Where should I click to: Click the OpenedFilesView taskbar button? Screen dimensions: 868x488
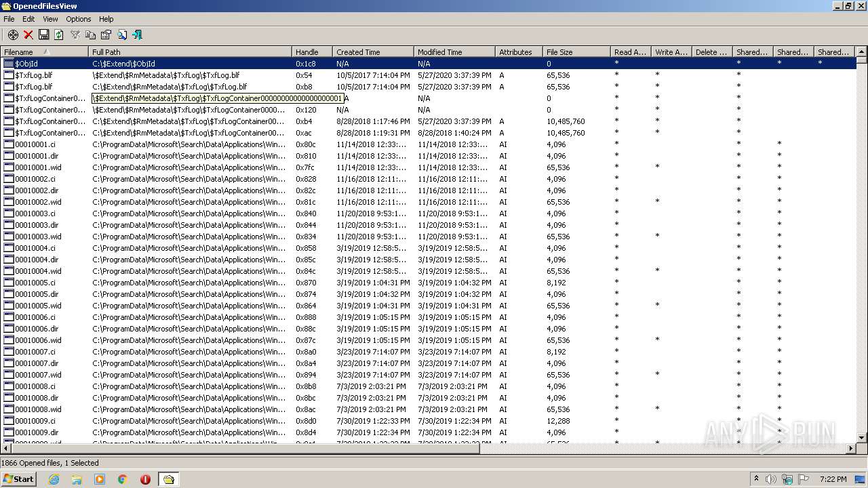click(168, 479)
